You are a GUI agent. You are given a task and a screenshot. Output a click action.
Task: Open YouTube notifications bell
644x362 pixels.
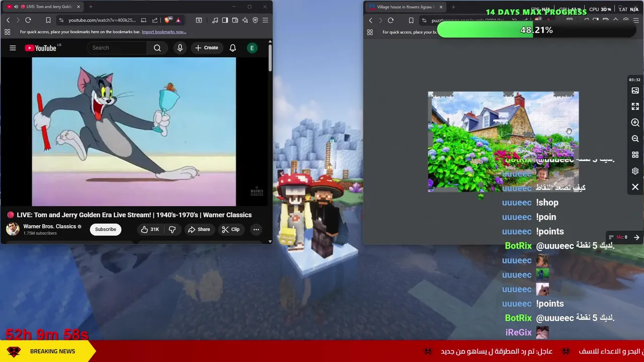[232, 48]
